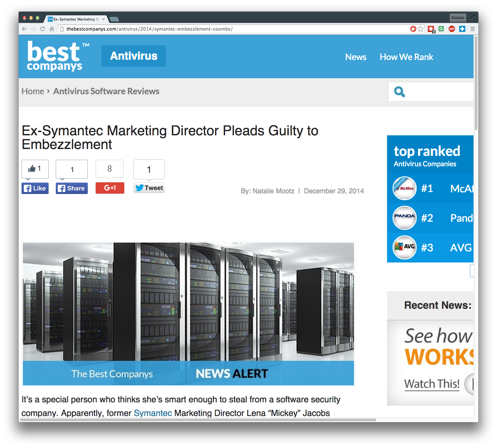Click the browser address bar URL
Screen dimensions: 497x448
[149, 29]
